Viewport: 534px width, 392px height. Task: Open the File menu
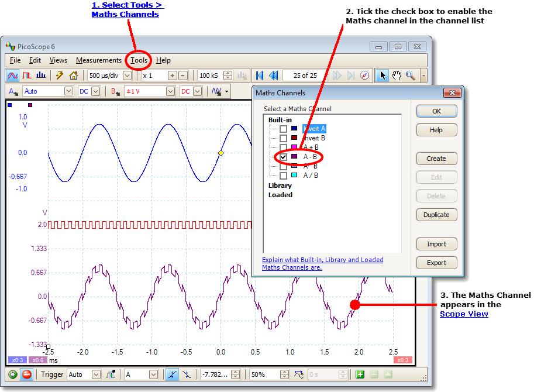15,60
